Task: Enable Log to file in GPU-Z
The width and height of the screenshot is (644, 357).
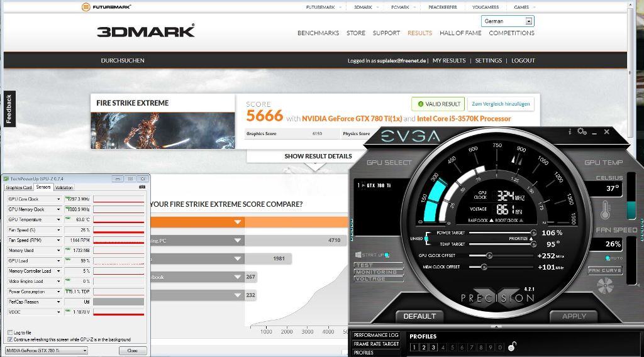Action: 10,332
